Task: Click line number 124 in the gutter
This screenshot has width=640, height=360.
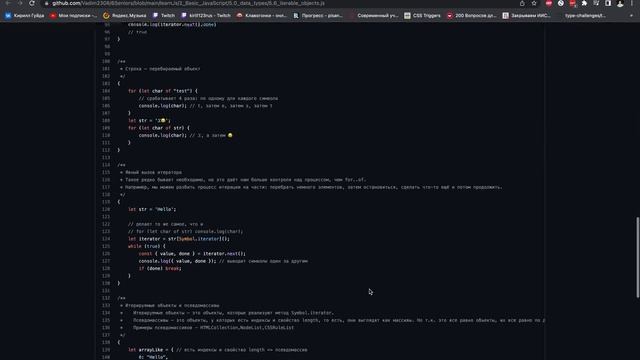Action: click(x=106, y=239)
